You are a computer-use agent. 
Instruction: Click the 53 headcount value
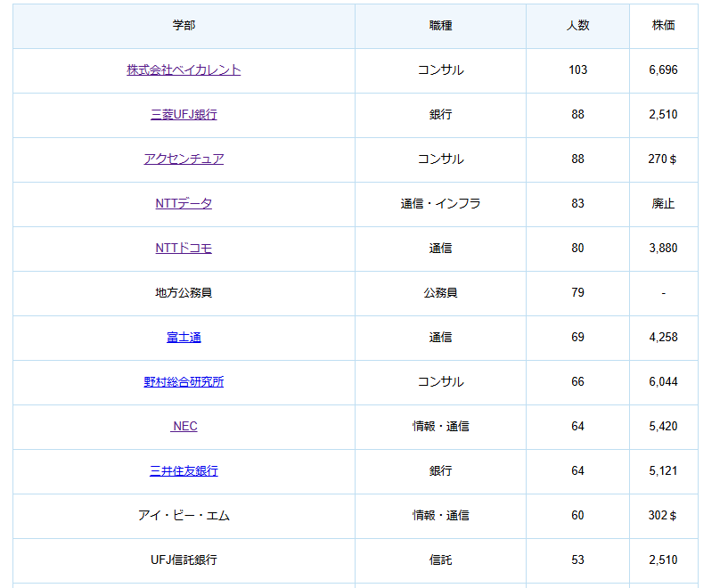(577, 560)
